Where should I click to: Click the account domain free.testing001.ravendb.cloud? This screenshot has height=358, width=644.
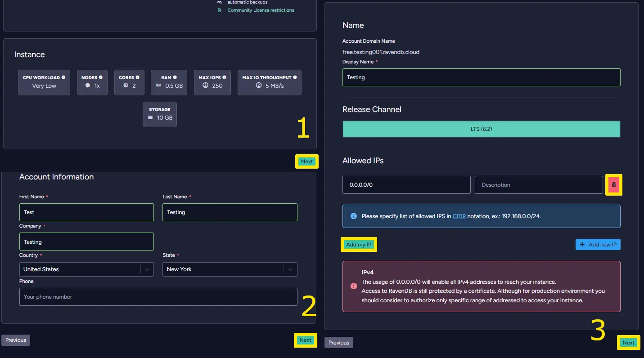click(381, 52)
